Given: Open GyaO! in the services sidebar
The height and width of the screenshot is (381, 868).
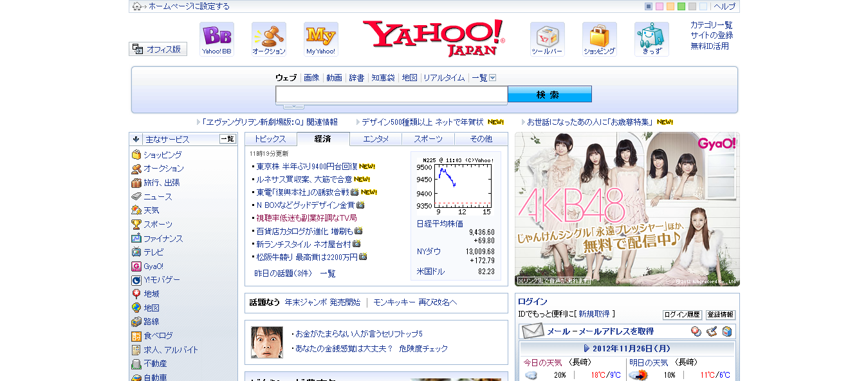Looking at the screenshot, I should pyautogui.click(x=147, y=266).
